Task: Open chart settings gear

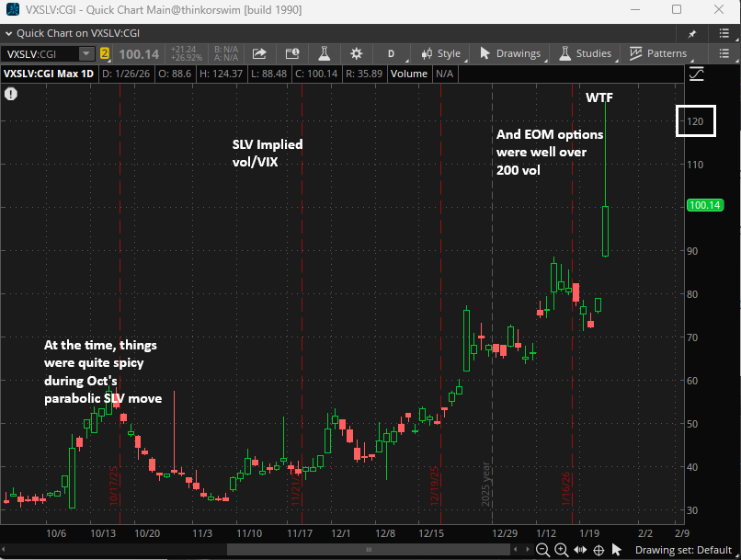Action: [x=357, y=53]
